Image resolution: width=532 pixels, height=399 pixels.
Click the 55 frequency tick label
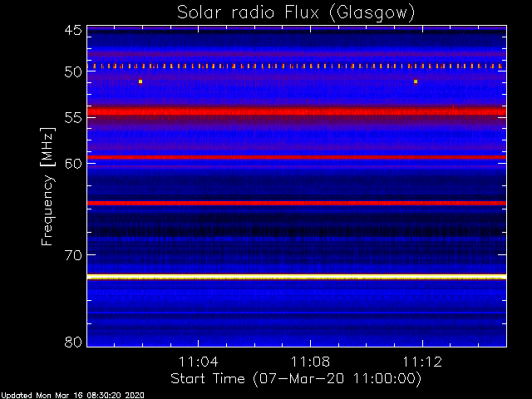click(x=73, y=118)
